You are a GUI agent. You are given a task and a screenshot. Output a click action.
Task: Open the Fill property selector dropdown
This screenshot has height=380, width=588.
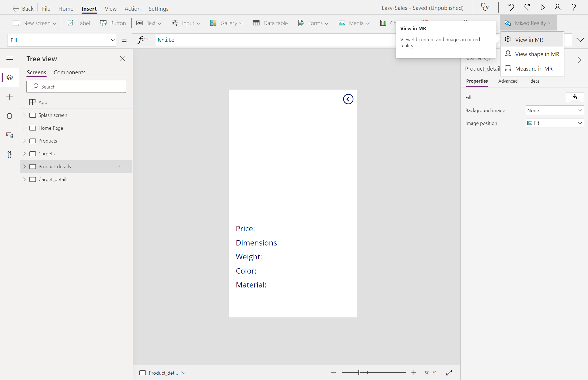(62, 40)
